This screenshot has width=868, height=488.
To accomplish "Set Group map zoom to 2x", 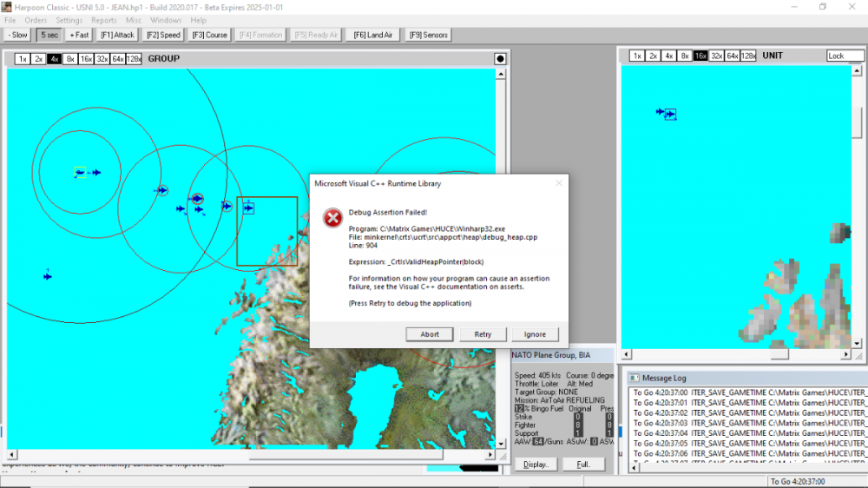I will (38, 59).
